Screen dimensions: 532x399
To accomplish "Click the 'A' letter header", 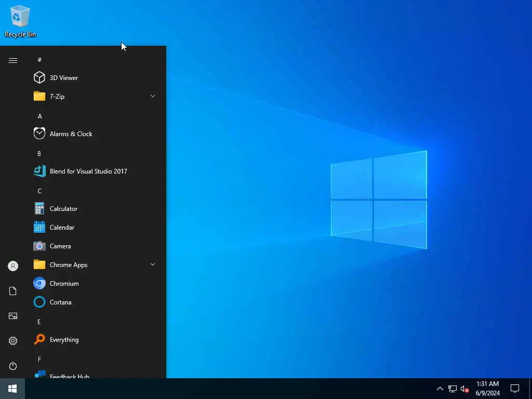I will coord(39,116).
